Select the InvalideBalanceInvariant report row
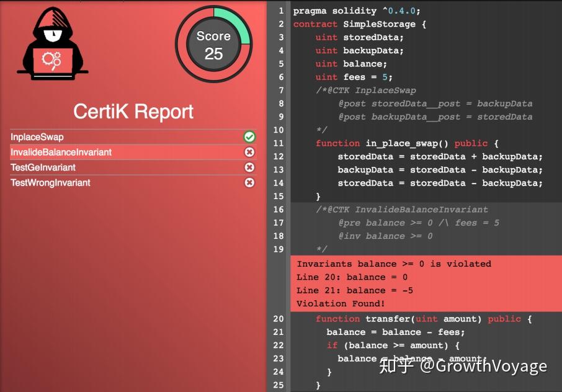 click(x=133, y=153)
